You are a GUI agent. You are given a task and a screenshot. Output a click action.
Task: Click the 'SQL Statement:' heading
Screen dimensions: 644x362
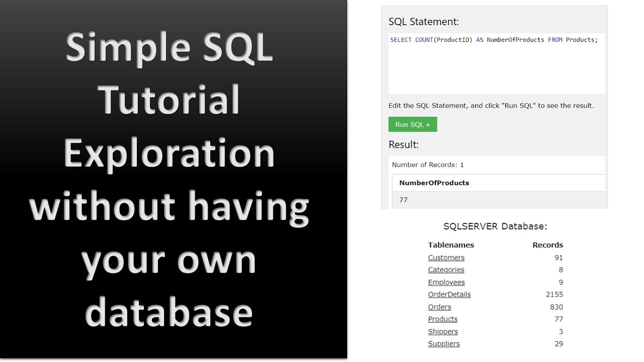click(424, 22)
